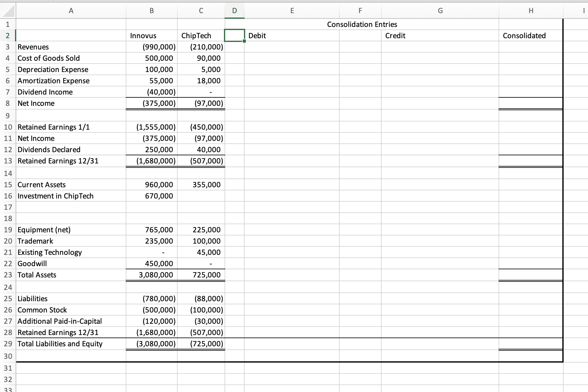Click the Dividends Declared label cell

tap(71, 149)
